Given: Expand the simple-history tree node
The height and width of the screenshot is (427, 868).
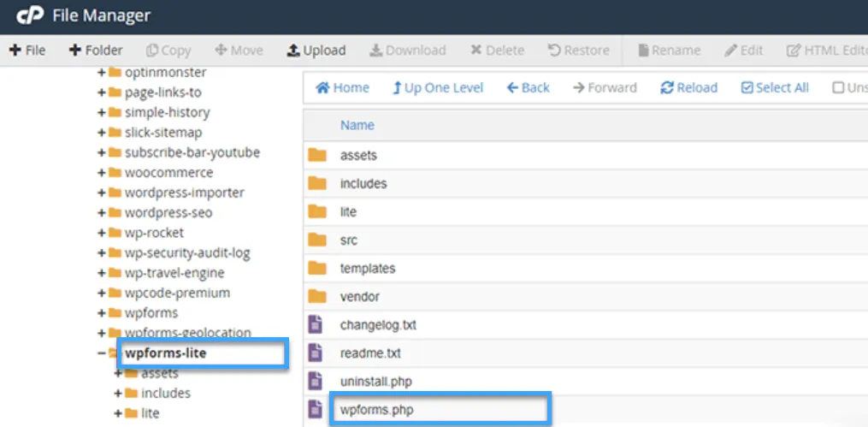Looking at the screenshot, I should [x=101, y=112].
